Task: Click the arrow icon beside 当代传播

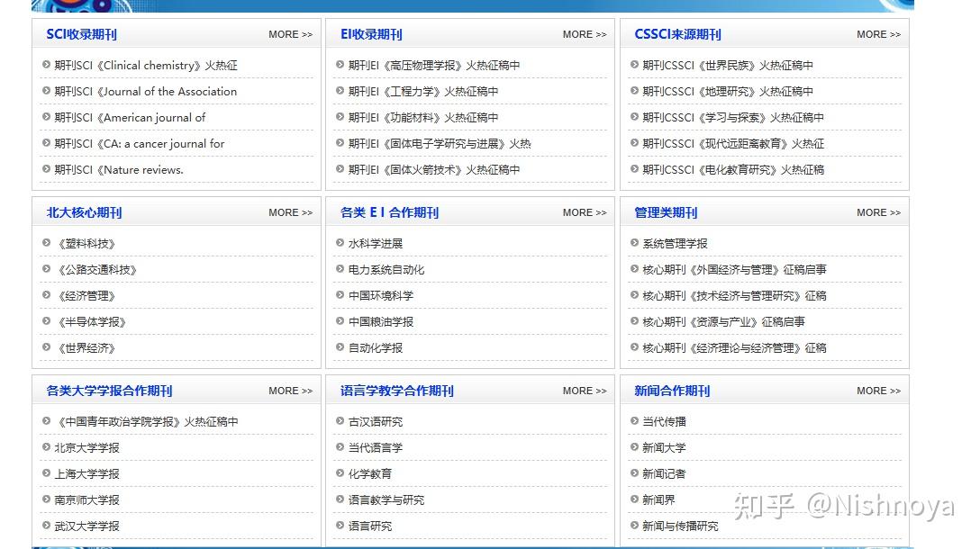Action: 633,421
